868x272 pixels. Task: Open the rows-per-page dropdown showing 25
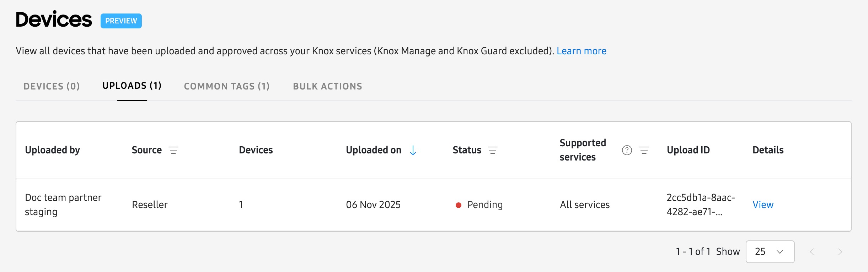[x=770, y=252]
